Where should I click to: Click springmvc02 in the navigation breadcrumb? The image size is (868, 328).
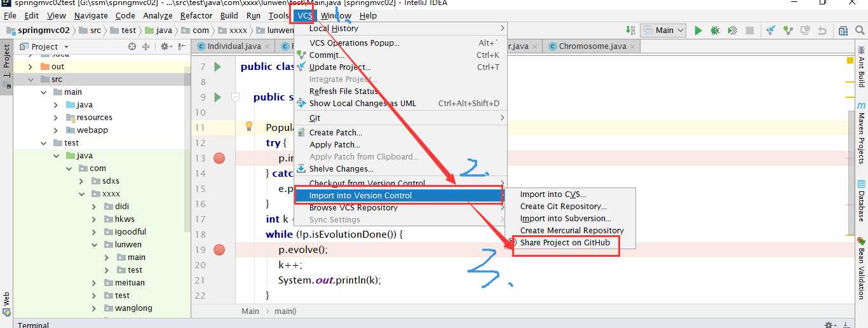[x=44, y=30]
